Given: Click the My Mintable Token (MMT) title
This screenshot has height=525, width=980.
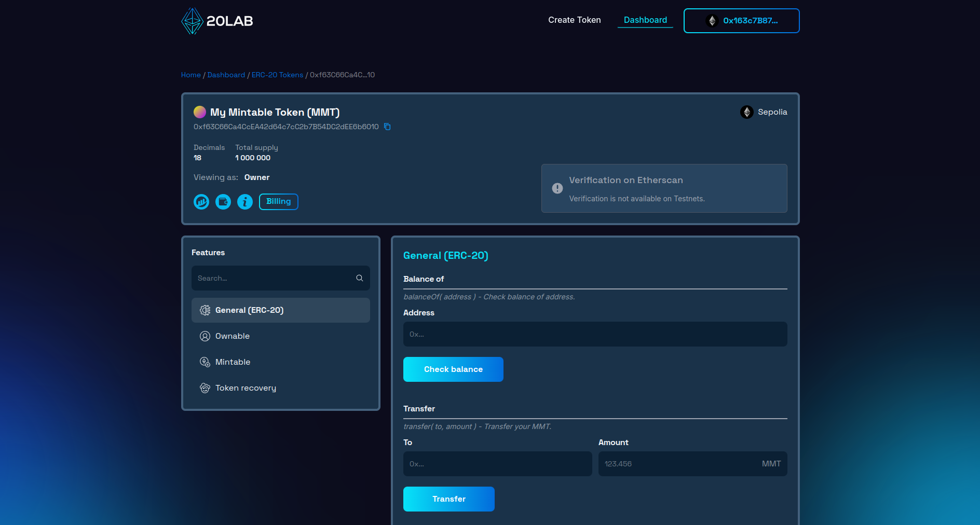Looking at the screenshot, I should click(x=275, y=112).
